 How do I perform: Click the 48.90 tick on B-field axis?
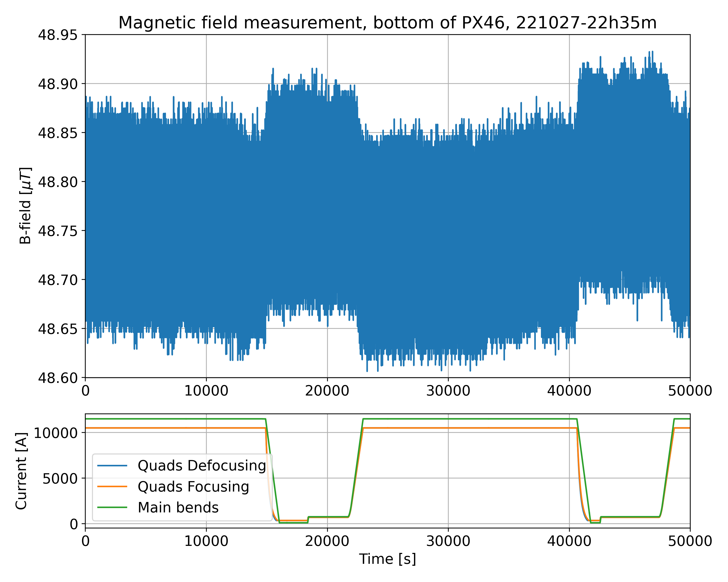(x=58, y=84)
